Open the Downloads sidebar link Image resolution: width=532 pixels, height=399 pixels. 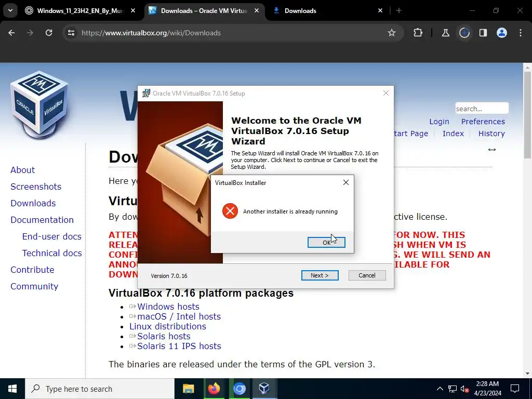pos(33,203)
